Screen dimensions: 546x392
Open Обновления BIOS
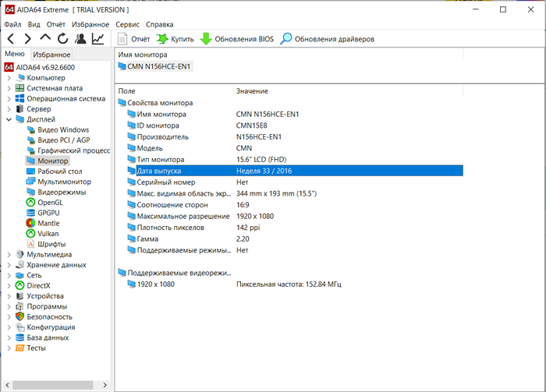click(237, 39)
